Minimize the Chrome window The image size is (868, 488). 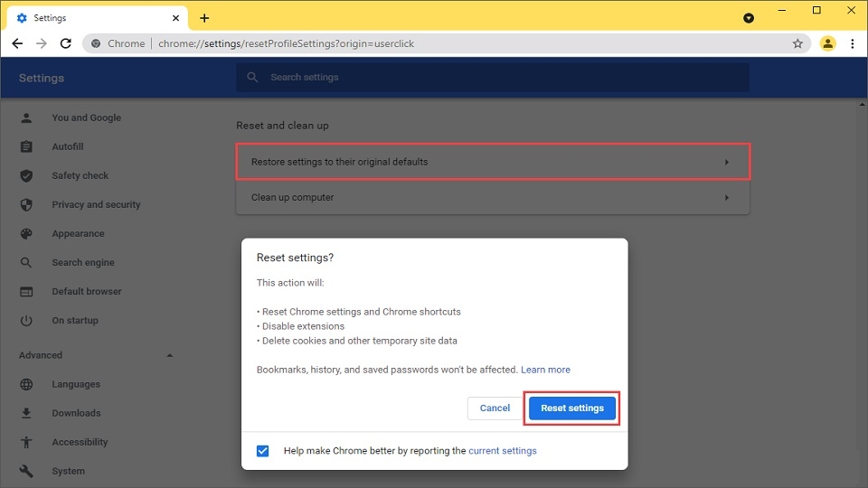(x=781, y=11)
